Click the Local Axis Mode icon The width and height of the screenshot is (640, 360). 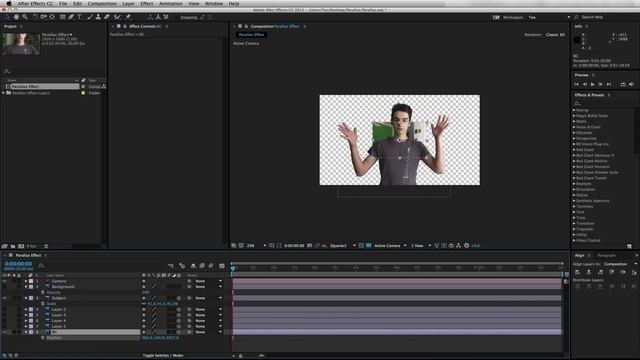tap(150, 17)
